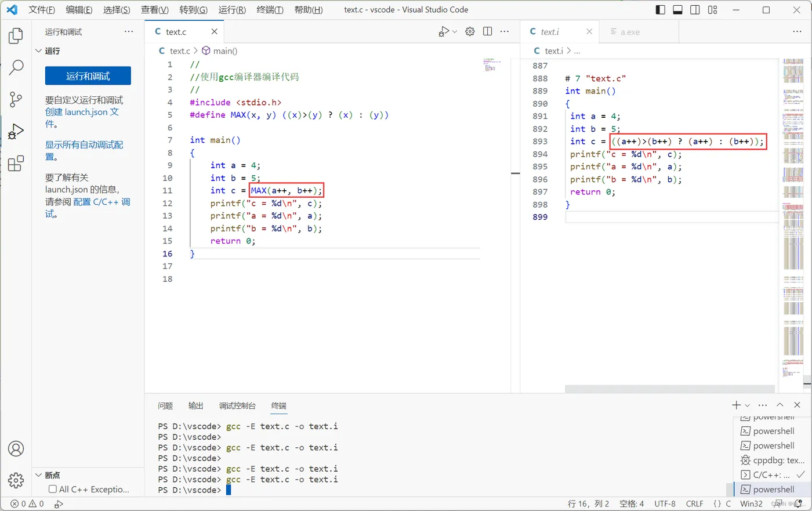The width and height of the screenshot is (812, 511).
Task: Expand the new terminal dropdown arrow
Action: click(748, 405)
